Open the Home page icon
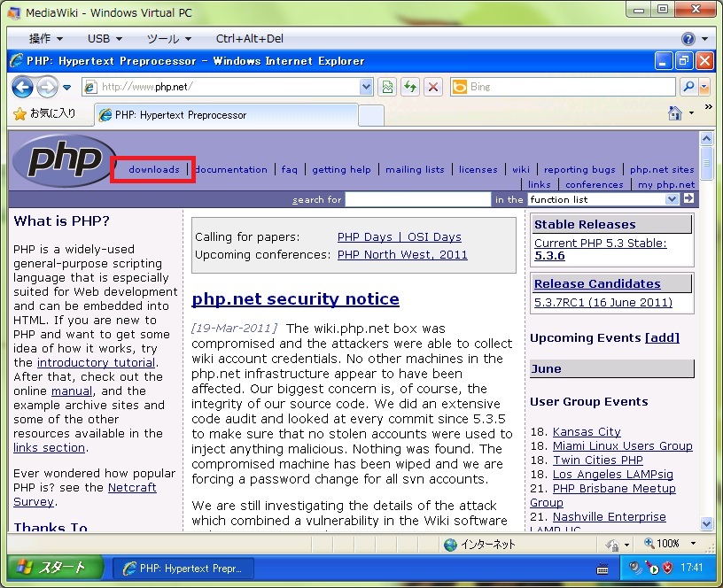Image resolution: width=723 pixels, height=588 pixels. tap(675, 113)
